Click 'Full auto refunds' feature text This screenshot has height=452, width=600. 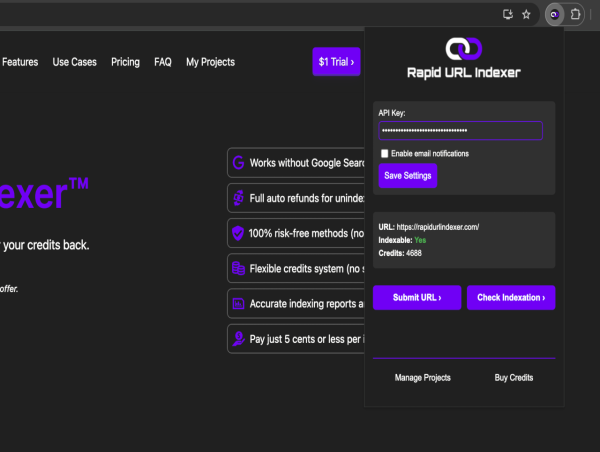pyautogui.click(x=307, y=198)
